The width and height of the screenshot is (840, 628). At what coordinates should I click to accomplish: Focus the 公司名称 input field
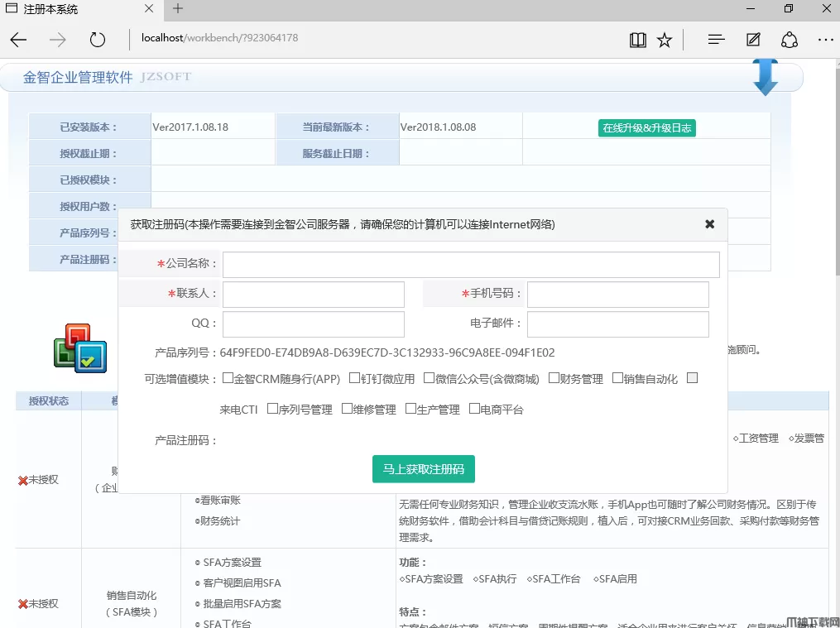(x=470, y=265)
